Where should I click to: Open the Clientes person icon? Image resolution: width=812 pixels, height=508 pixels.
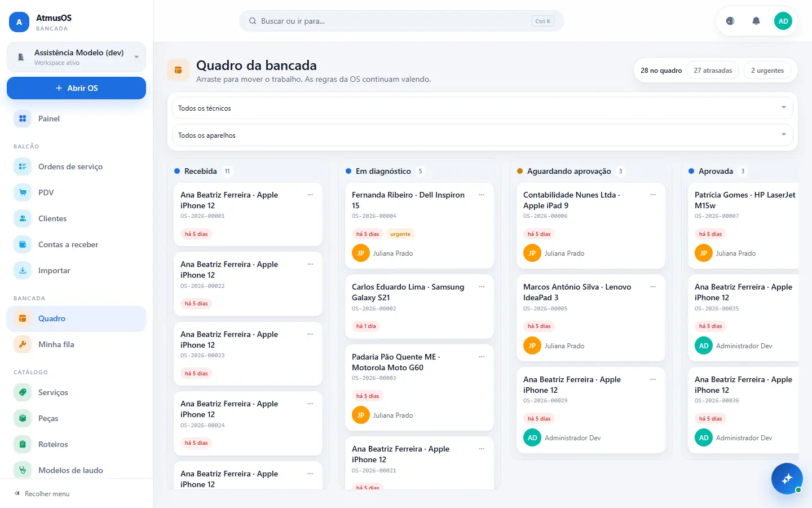pos(23,218)
